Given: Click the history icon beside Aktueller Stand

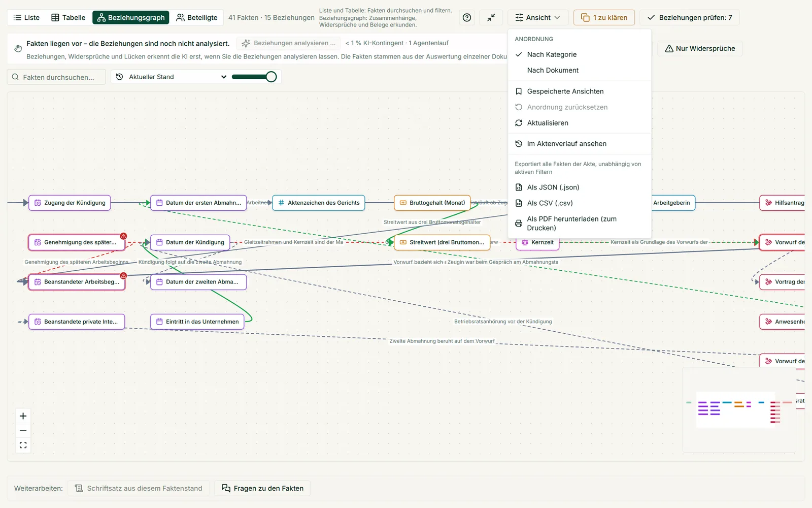Looking at the screenshot, I should (119, 77).
